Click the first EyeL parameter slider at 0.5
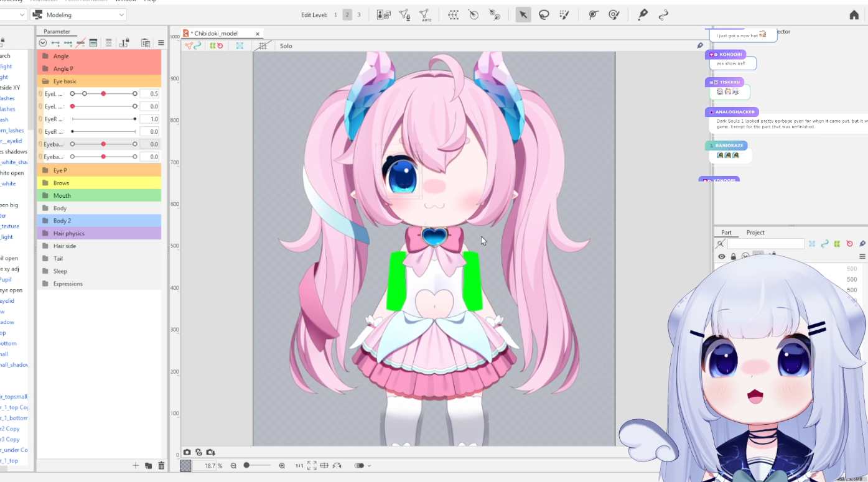Screen dimensions: 868x482 point(103,93)
